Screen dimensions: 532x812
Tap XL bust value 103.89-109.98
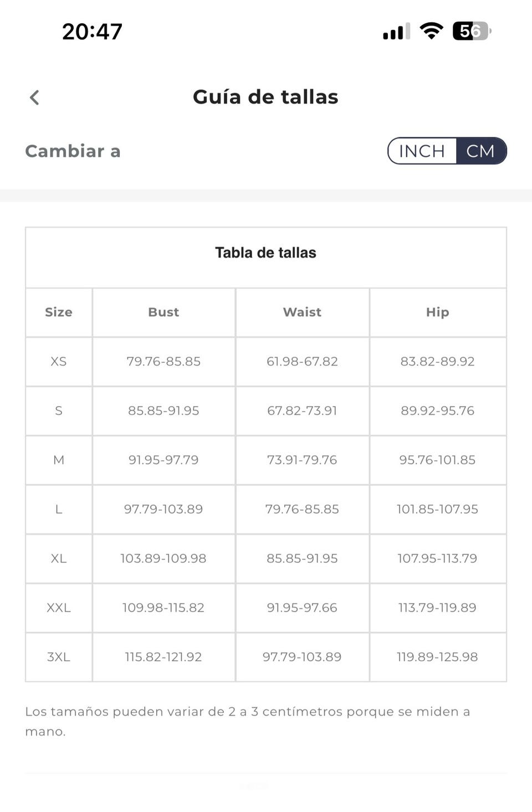163,559
